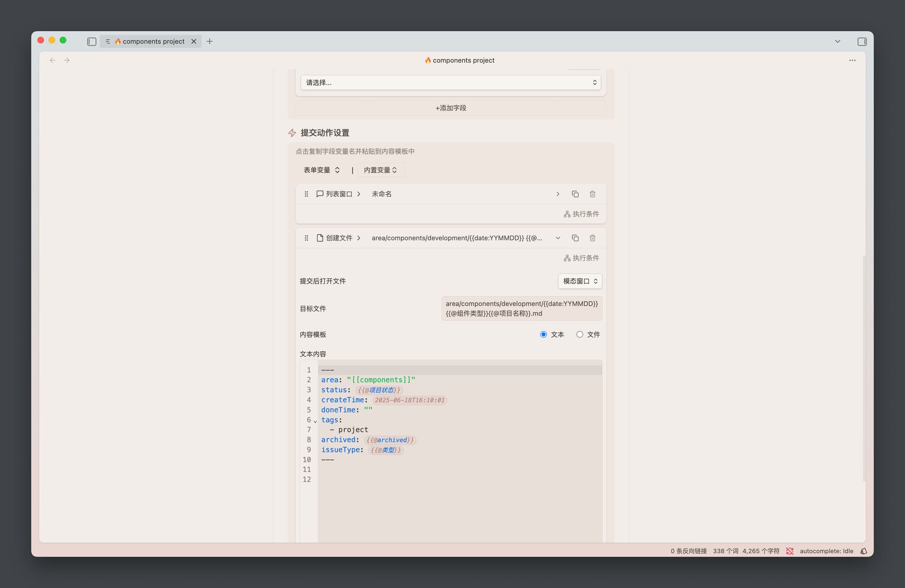
Task: Delete the 列表窗口 action with trash icon
Action: coord(592,194)
